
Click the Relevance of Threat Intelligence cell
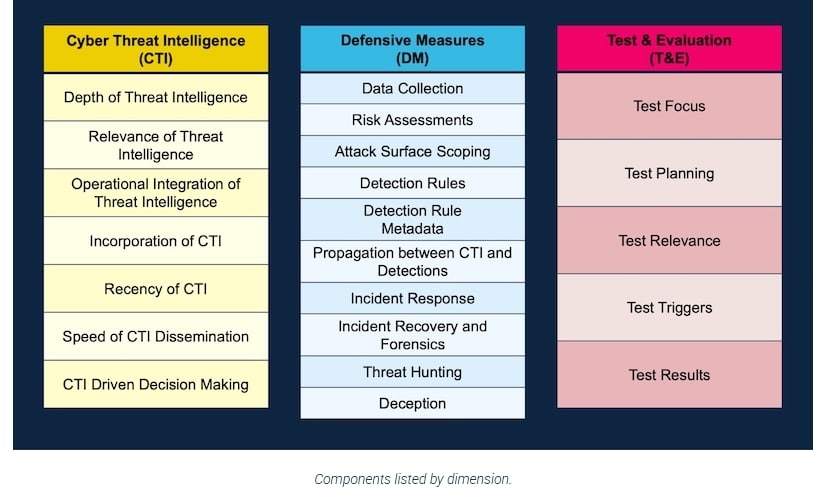[155, 145]
